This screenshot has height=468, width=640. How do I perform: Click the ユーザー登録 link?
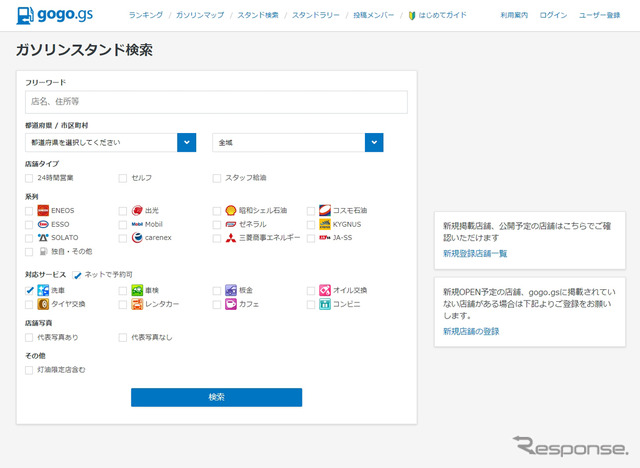[x=600, y=15]
